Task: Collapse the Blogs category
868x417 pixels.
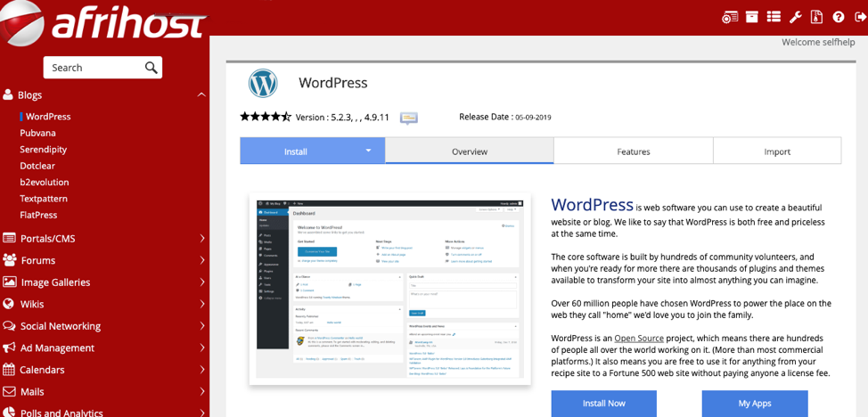Action: point(201,94)
